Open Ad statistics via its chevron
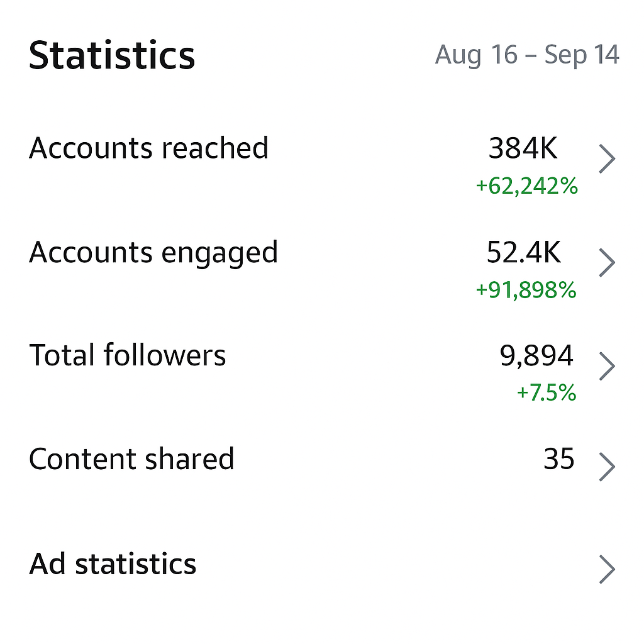Screen dimensions: 644x644 pos(606,569)
